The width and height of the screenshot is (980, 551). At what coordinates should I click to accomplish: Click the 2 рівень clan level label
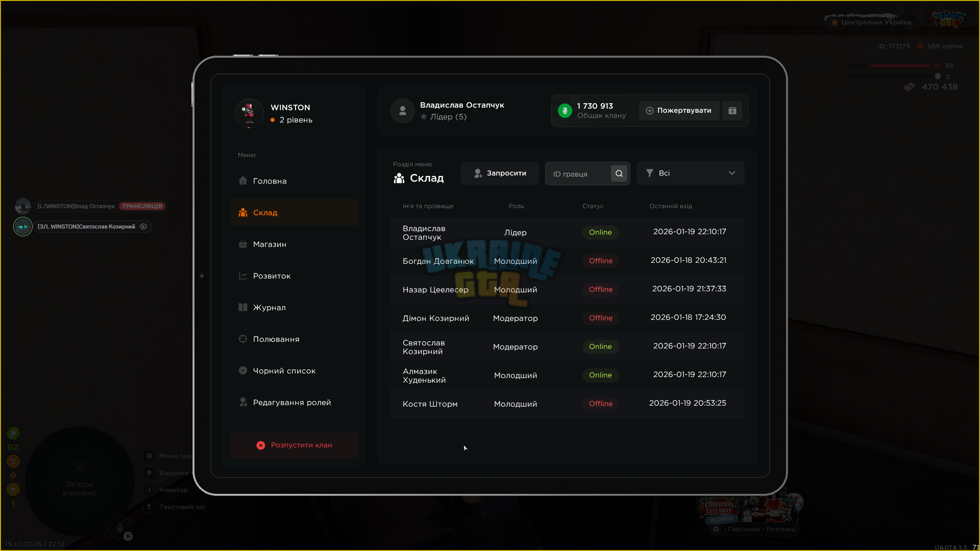click(x=296, y=120)
